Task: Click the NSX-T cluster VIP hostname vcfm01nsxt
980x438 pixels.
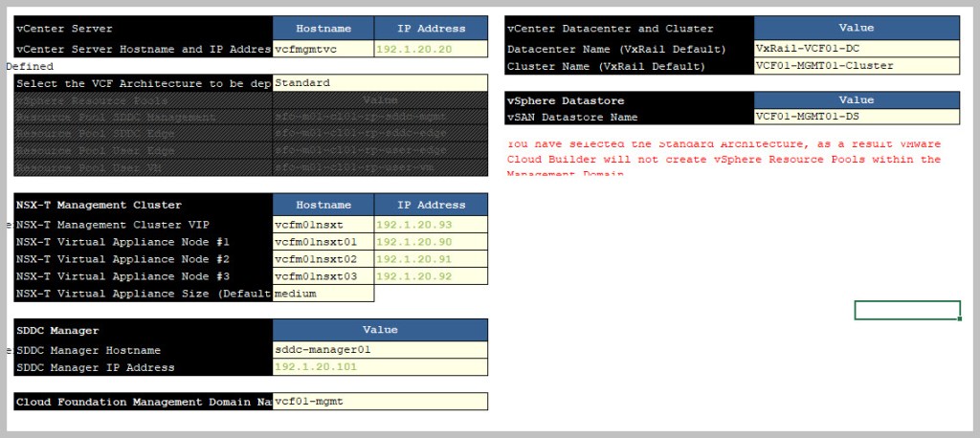Action: click(x=323, y=225)
